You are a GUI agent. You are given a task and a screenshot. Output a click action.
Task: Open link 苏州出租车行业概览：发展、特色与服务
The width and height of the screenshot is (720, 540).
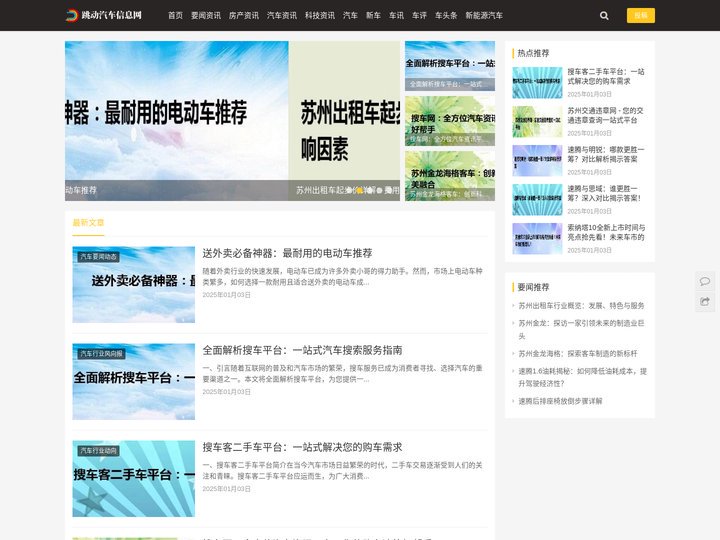[581, 306]
